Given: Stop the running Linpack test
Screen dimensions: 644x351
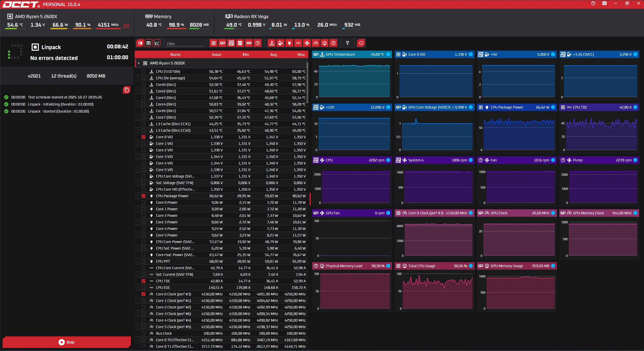Looking at the screenshot, I should click(67, 342).
